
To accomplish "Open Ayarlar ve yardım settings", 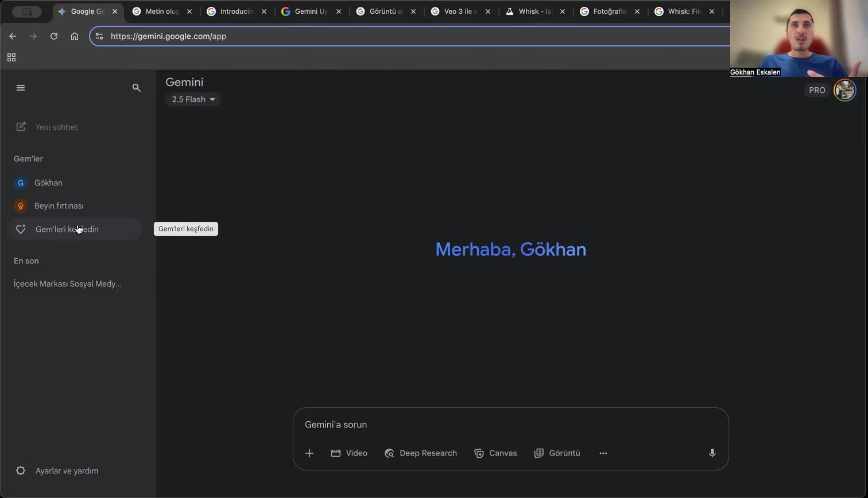I will click(x=56, y=471).
